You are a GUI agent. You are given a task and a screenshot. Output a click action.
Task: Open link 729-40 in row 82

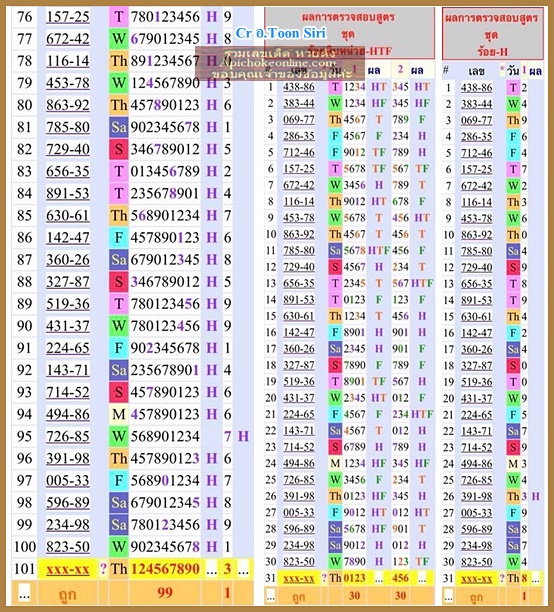68,149
